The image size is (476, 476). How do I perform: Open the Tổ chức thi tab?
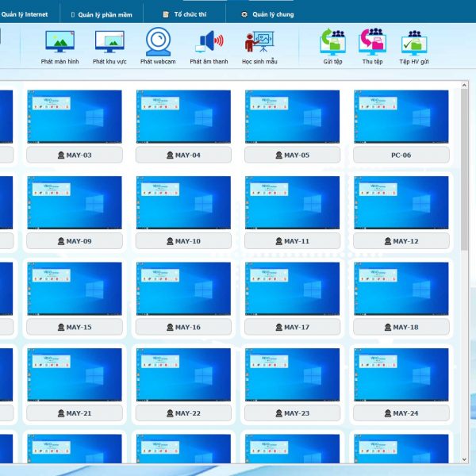point(185,14)
